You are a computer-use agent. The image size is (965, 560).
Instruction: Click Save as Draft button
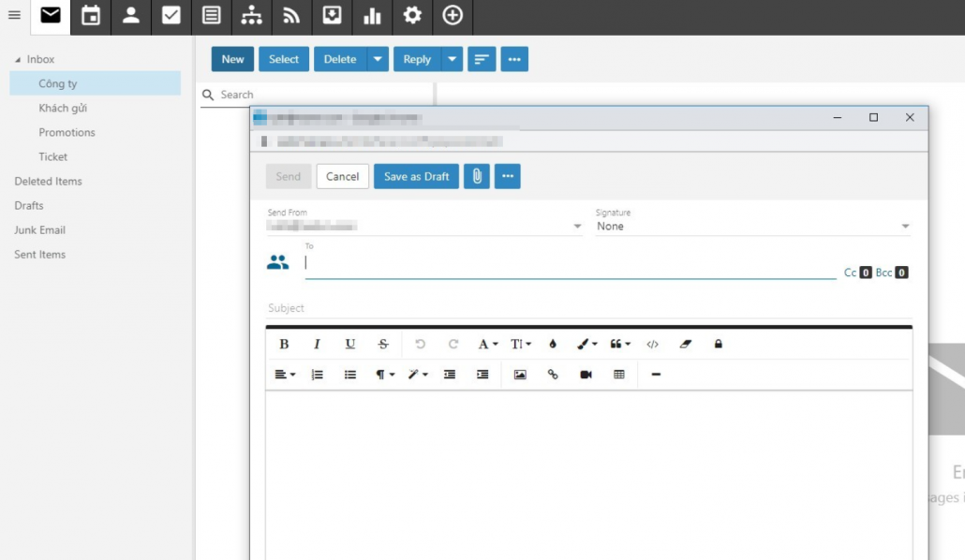pos(417,177)
